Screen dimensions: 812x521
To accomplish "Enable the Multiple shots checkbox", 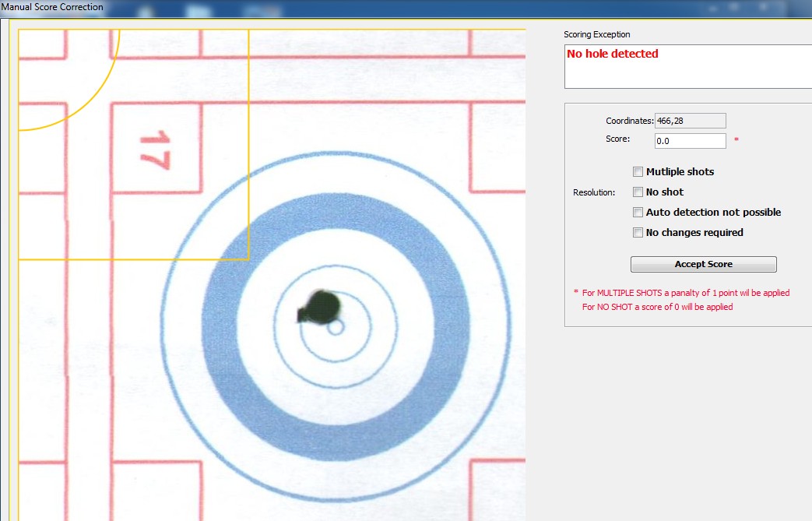I will click(x=638, y=172).
